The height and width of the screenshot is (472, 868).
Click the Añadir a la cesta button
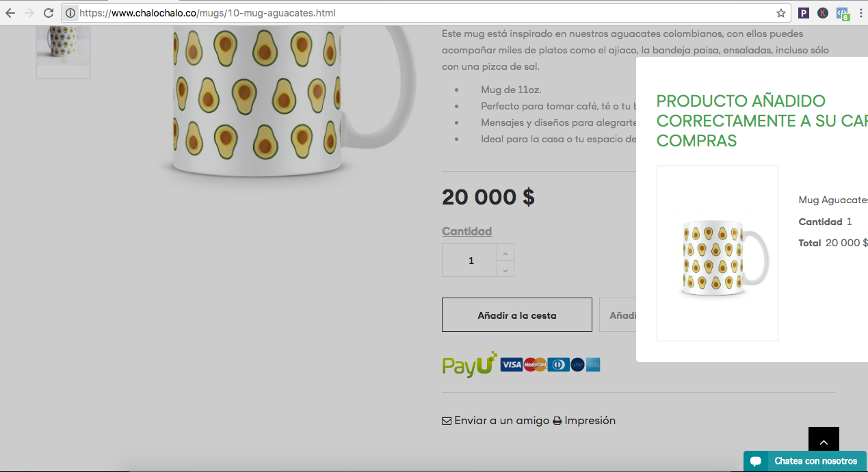click(517, 315)
